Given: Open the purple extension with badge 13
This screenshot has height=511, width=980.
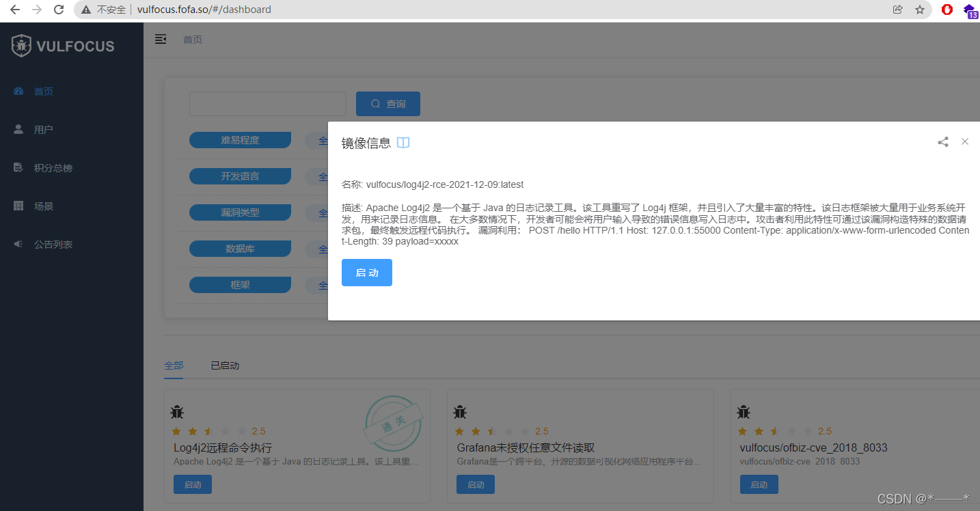Looking at the screenshot, I should tap(970, 10).
